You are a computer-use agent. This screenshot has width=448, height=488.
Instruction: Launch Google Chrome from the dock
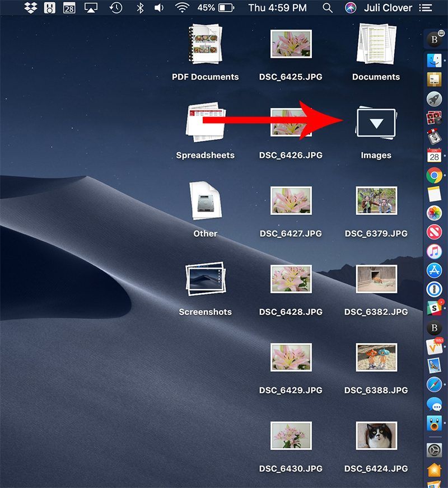click(434, 175)
